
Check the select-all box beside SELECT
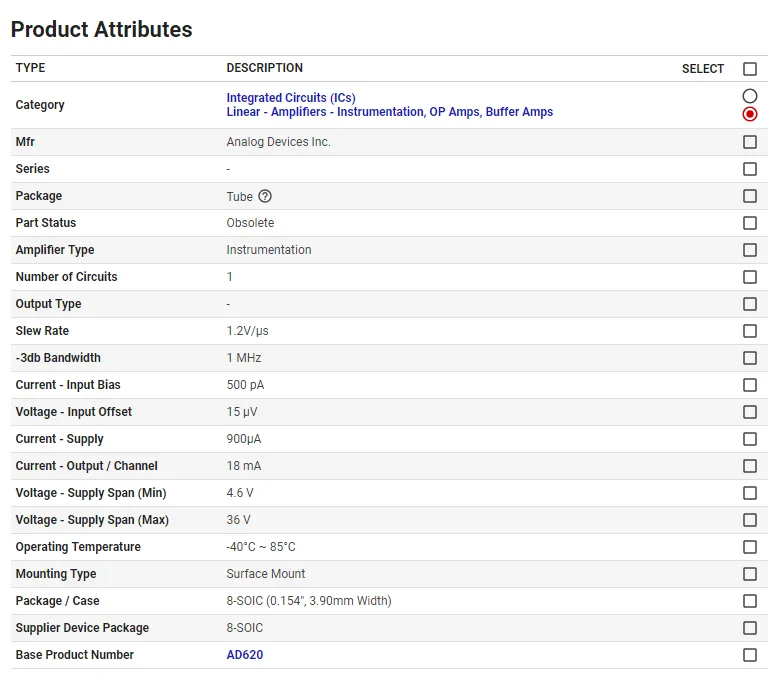tap(750, 68)
